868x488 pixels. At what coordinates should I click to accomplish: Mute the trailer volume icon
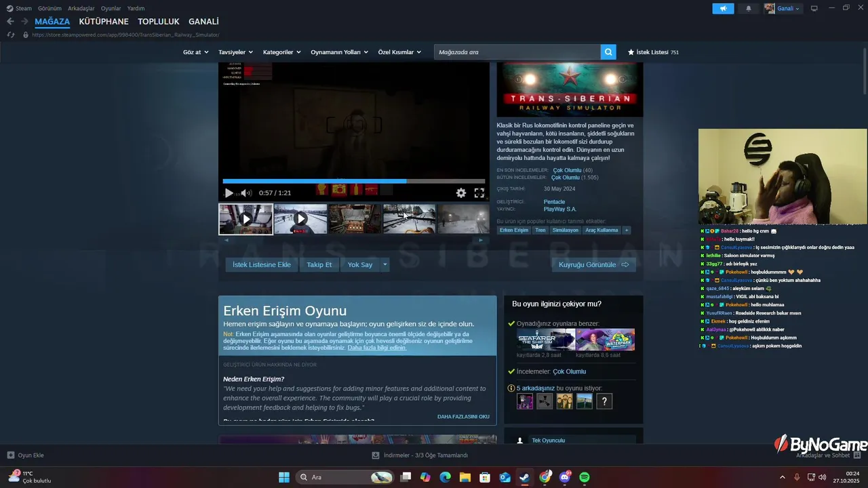point(246,193)
